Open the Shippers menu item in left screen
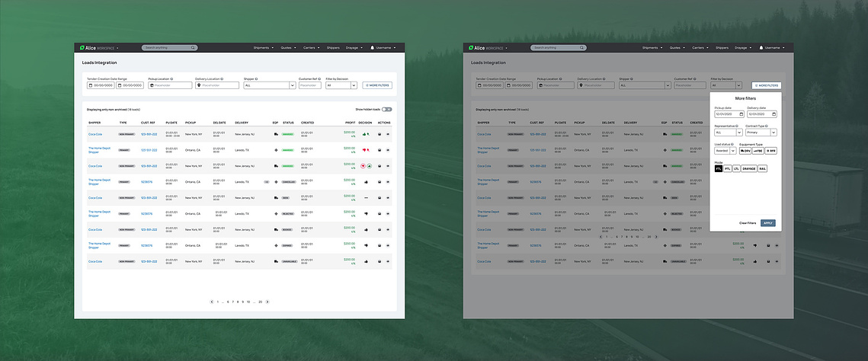The height and width of the screenshot is (361, 868). 333,48
